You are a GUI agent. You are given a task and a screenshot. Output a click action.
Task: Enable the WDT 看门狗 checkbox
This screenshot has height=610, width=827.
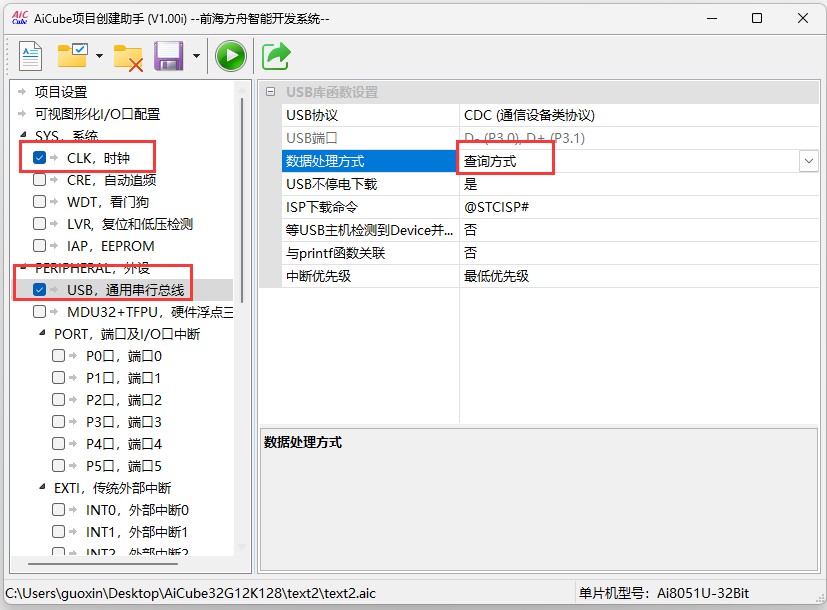tap(40, 202)
